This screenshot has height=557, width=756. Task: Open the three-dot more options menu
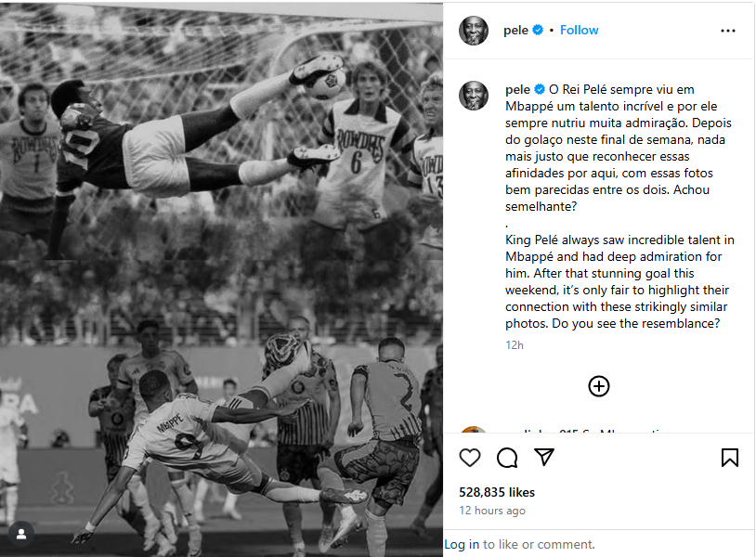click(x=728, y=31)
